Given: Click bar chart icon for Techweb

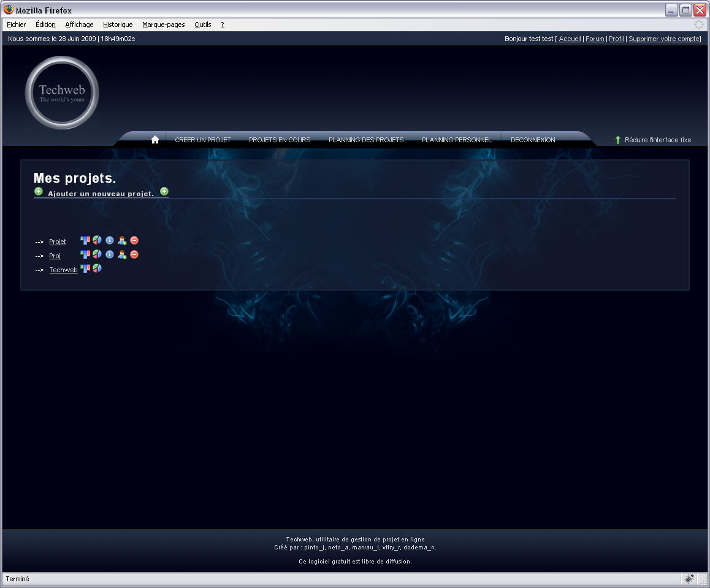Looking at the screenshot, I should (85, 268).
